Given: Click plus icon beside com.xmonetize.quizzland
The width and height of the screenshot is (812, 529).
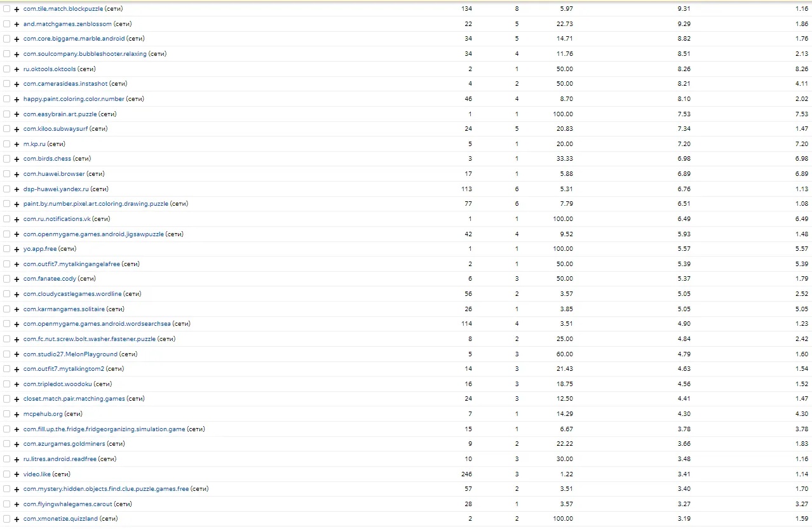Looking at the screenshot, I should coord(17,519).
